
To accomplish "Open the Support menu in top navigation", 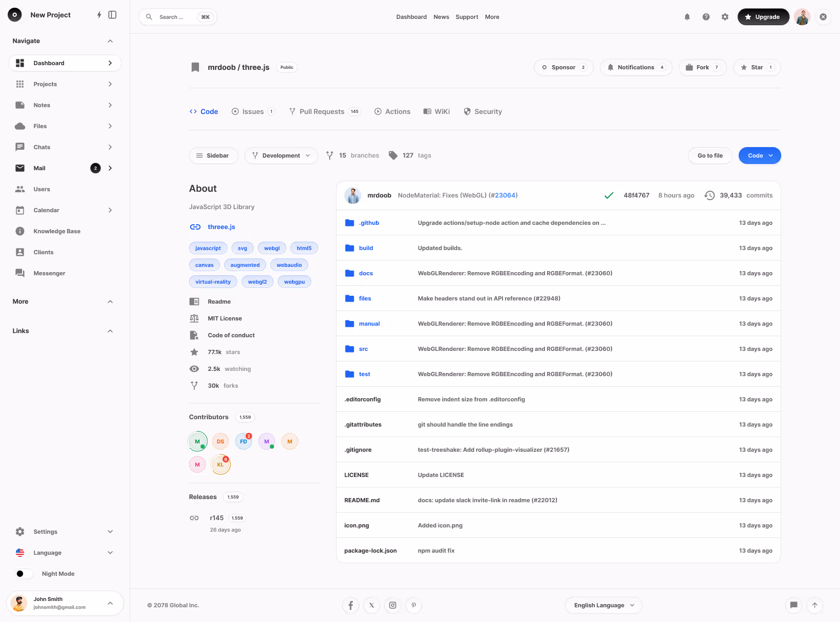I will [x=467, y=17].
